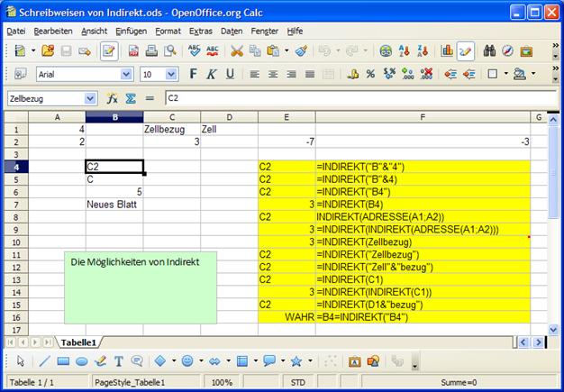The height and width of the screenshot is (392, 564).
Task: Expand the Zellbezug name box dropdown
Action: coord(89,98)
